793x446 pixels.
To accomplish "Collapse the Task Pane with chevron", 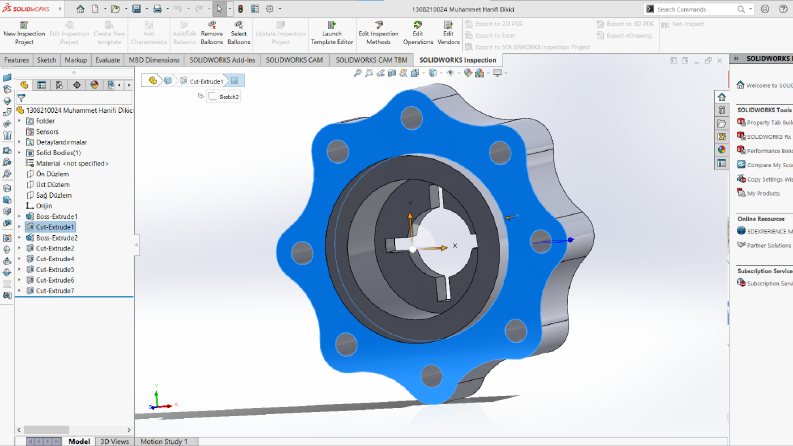I will point(736,59).
